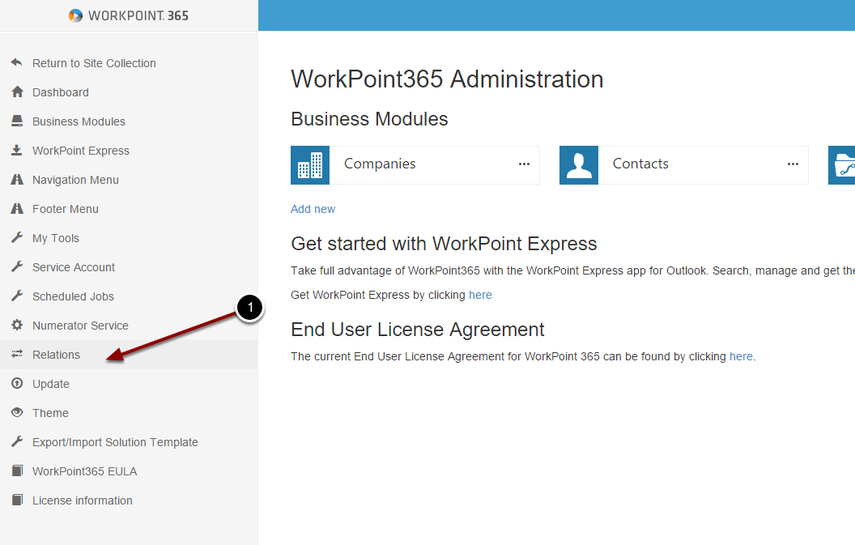Click the Service Account wrench icon
This screenshot has width=855, height=545.
[x=17, y=267]
